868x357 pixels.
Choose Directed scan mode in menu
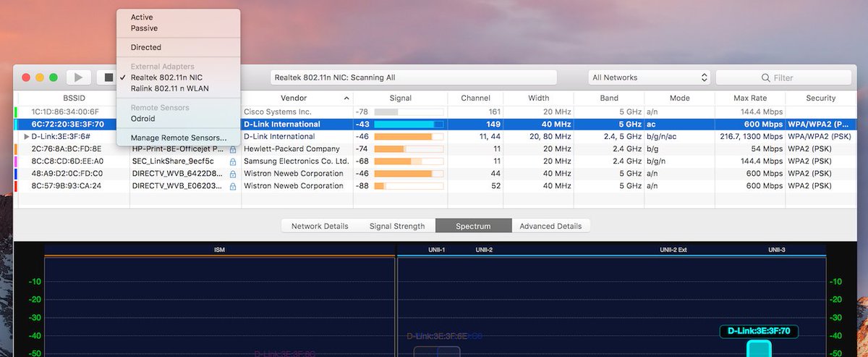coord(146,48)
